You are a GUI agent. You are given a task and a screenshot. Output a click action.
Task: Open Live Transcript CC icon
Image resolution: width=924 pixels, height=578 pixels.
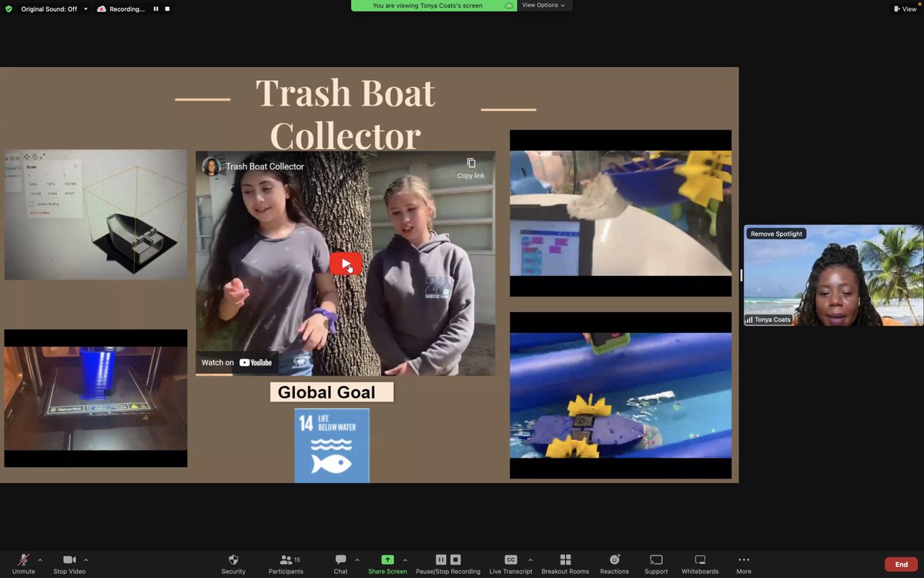(511, 560)
